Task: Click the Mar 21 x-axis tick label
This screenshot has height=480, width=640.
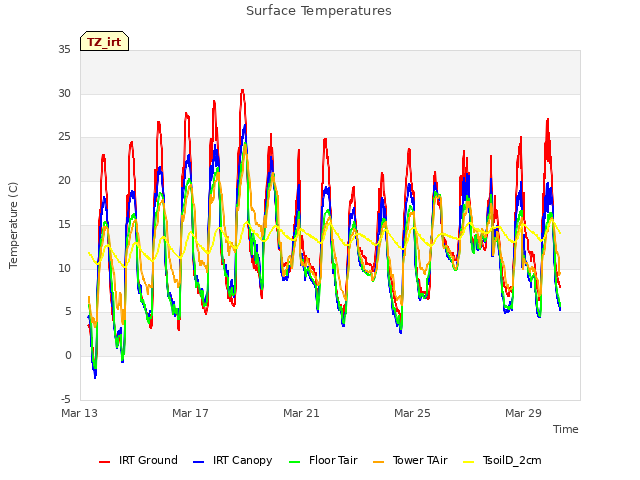Action: [301, 413]
